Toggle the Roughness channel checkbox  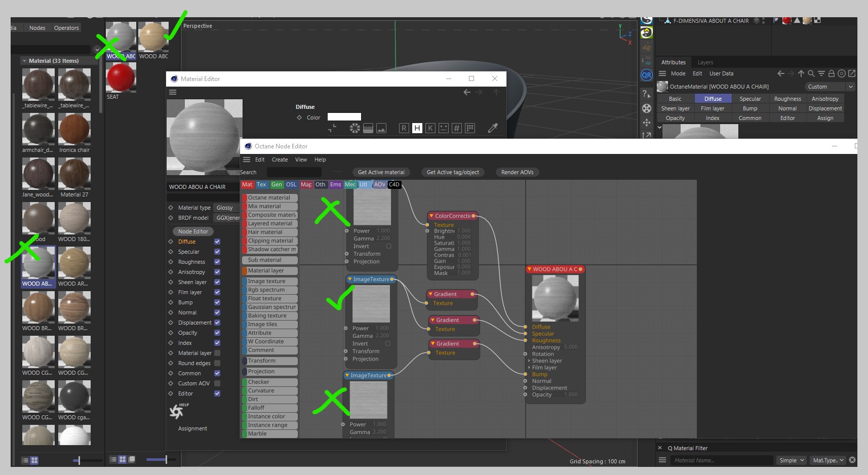(217, 262)
